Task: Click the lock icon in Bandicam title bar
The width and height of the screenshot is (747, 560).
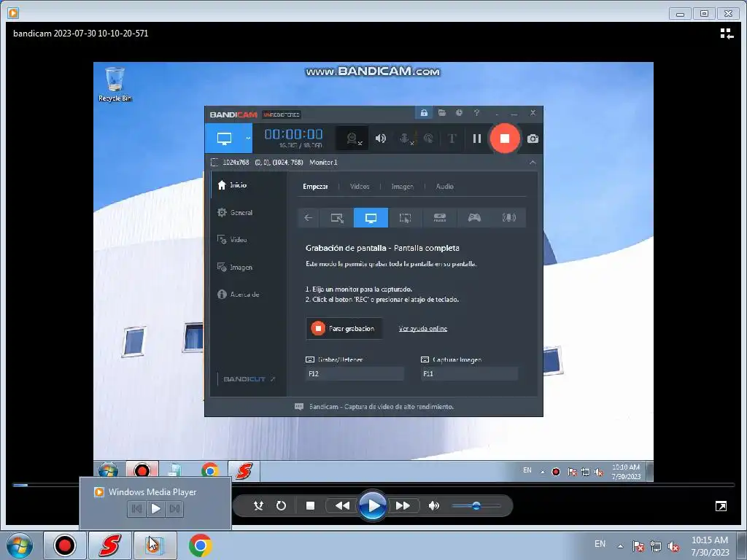Action: (x=424, y=113)
